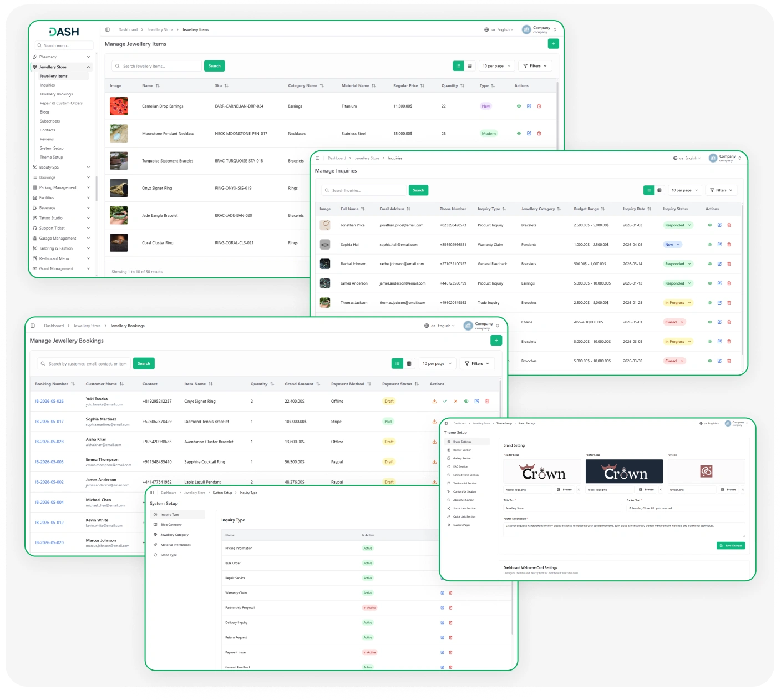Switch to grid view in Jewellery Items window
Image resolution: width=781 pixels, height=700 pixels.
coord(469,66)
